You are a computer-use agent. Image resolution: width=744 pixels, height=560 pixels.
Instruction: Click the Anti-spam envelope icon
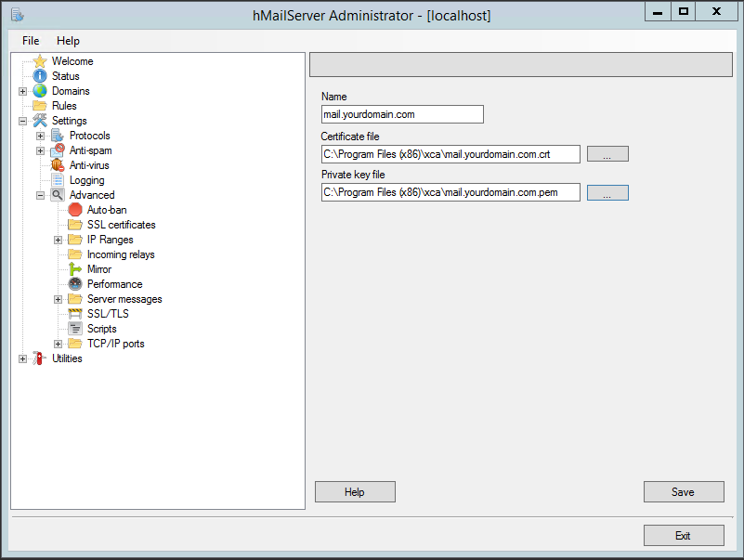coord(58,150)
